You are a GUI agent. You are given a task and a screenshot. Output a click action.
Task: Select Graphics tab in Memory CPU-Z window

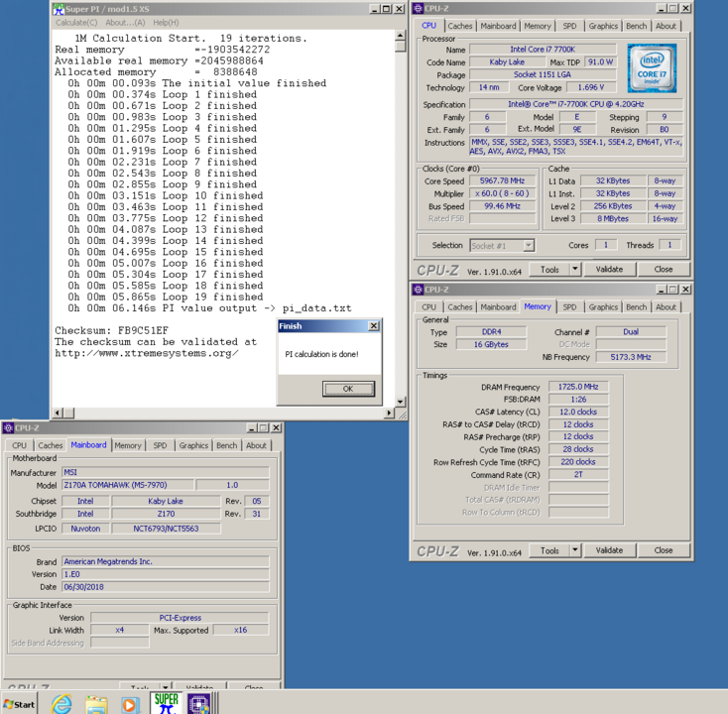tap(603, 307)
